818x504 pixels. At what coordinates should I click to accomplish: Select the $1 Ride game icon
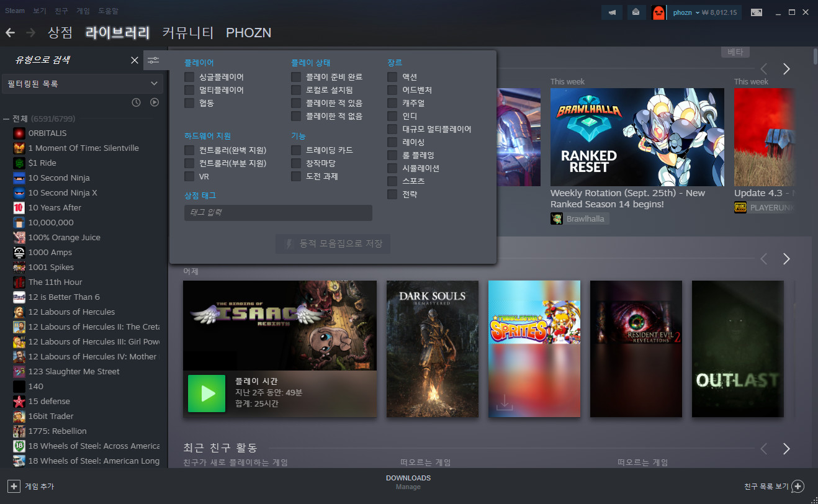click(x=19, y=163)
